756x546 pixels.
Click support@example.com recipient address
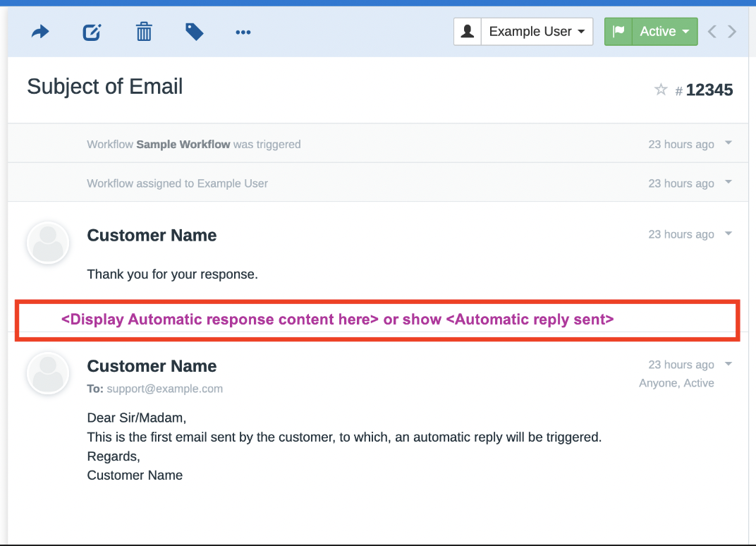pyautogui.click(x=165, y=389)
